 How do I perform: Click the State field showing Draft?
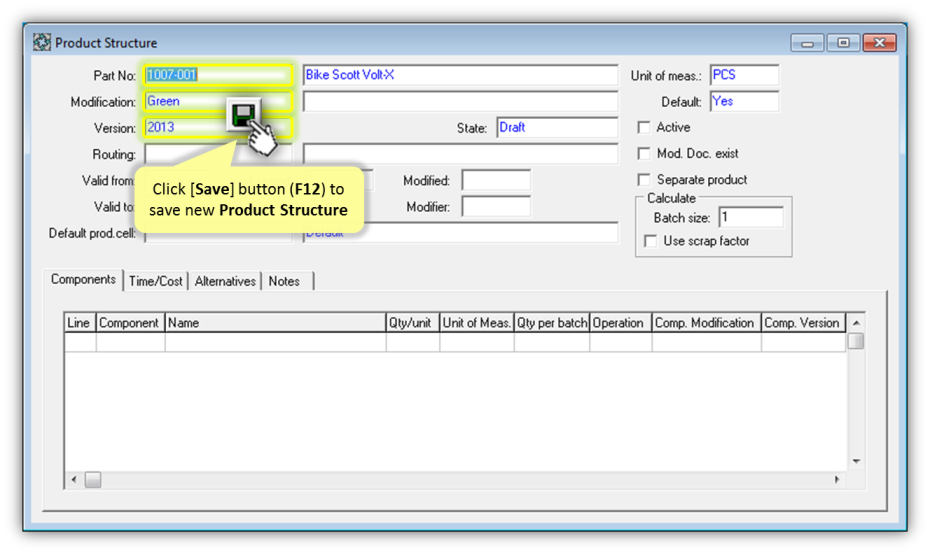[x=557, y=128]
